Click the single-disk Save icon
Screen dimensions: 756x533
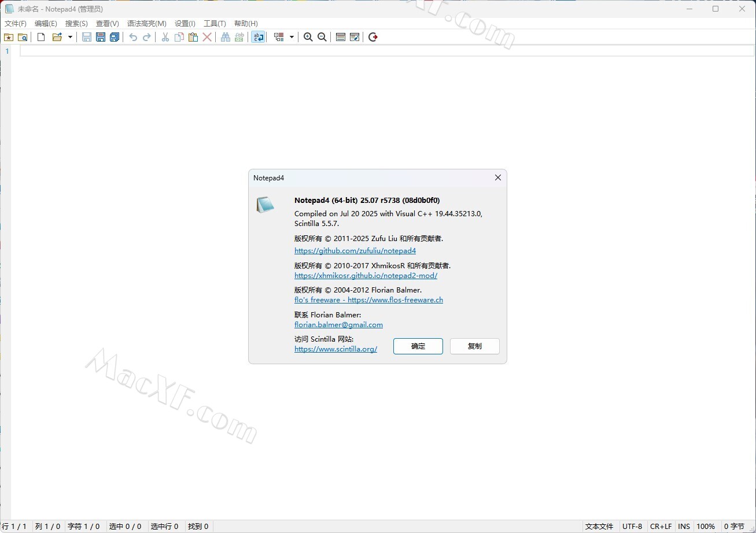(87, 37)
